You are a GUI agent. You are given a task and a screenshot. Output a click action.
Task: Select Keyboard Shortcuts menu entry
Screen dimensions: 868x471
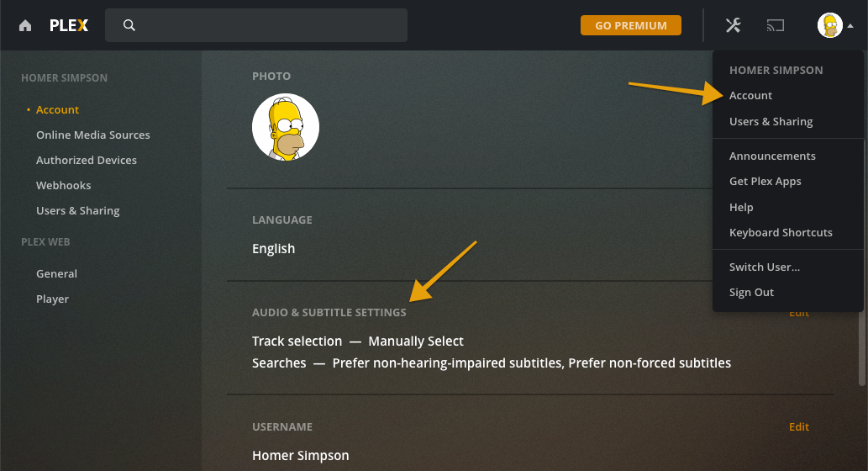pos(781,233)
